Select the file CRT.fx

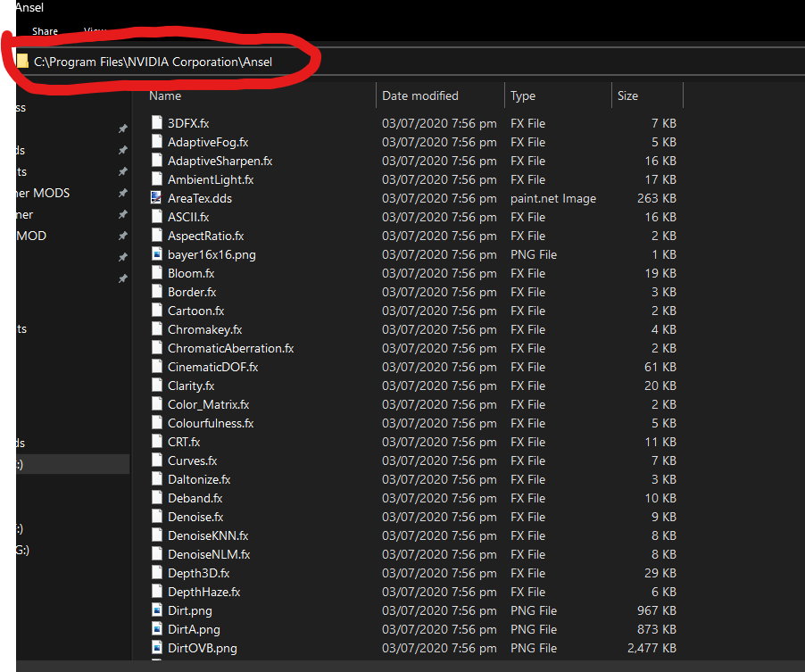coord(184,442)
